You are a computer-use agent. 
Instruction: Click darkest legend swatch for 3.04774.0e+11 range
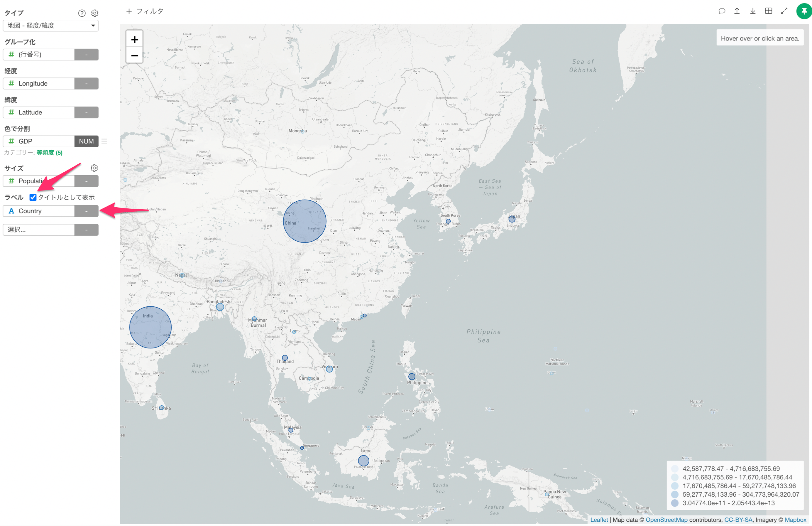(x=674, y=503)
